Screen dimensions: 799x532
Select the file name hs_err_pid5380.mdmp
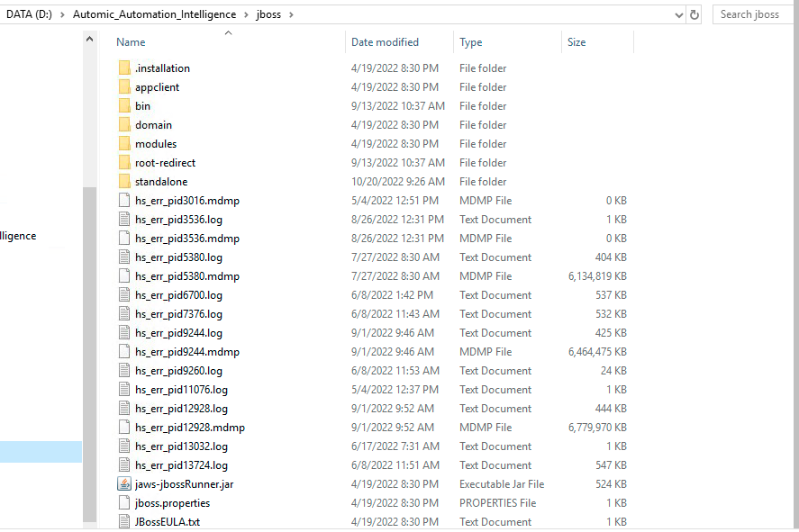point(187,276)
